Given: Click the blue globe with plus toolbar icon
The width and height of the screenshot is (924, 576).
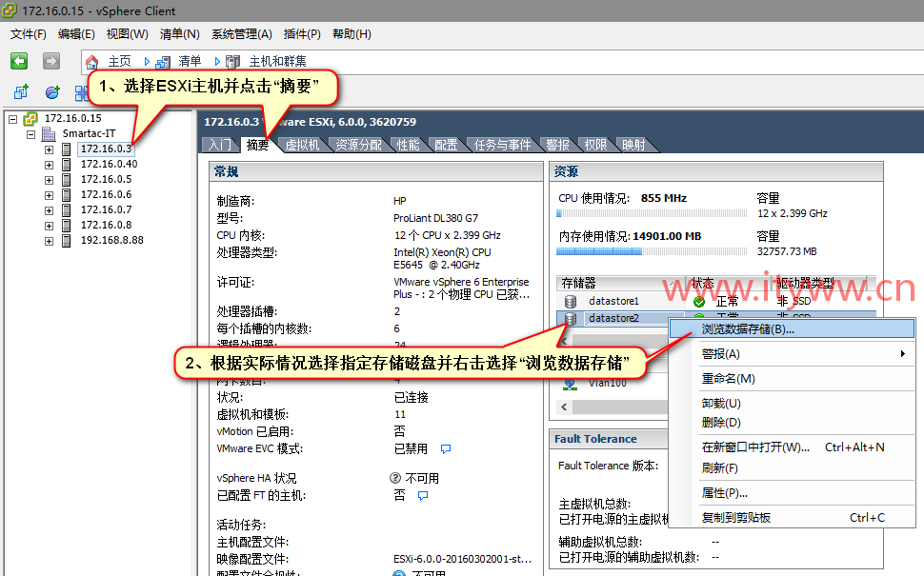Looking at the screenshot, I should (x=52, y=92).
